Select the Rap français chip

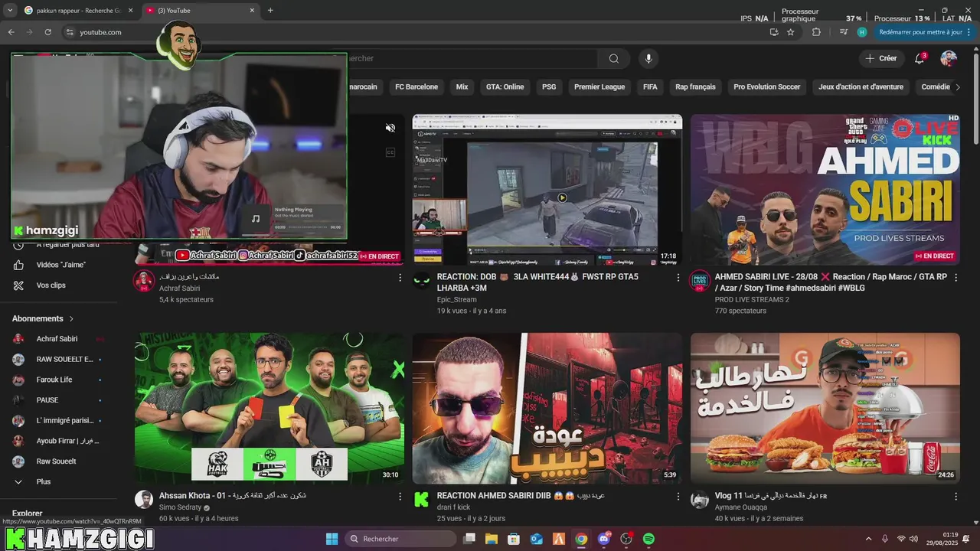click(695, 87)
